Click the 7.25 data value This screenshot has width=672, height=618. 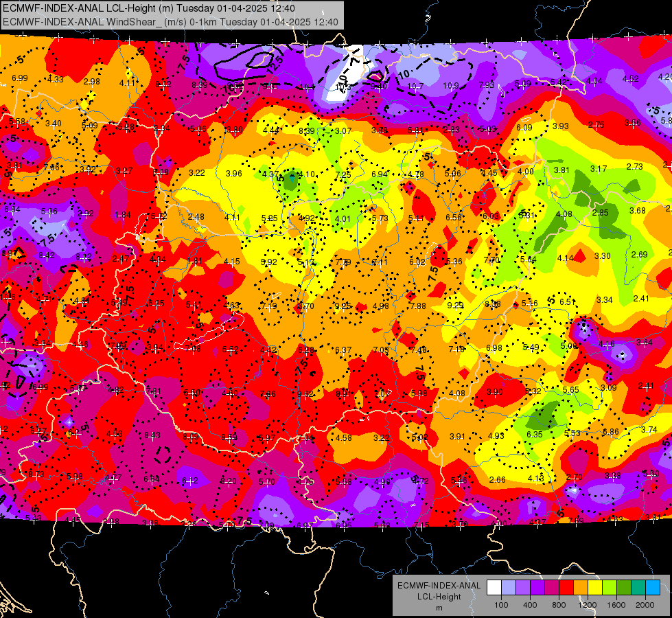[343, 174]
